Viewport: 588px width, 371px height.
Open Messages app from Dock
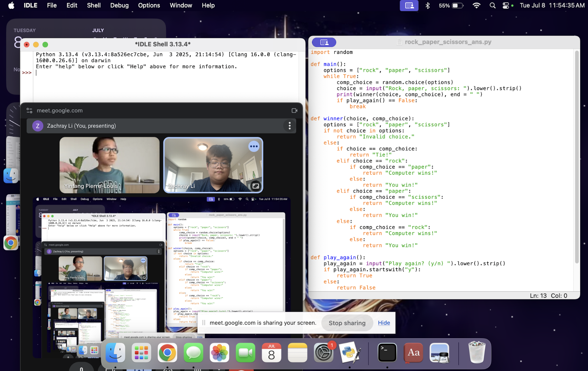[193, 352]
